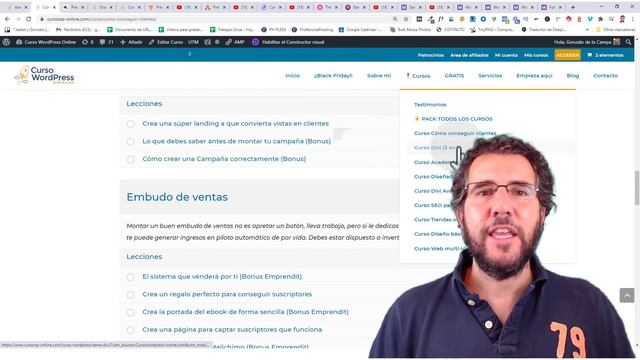
Task: Mark lesson 'Cómo crear una Campaña correctamente' circle
Action: [131, 159]
